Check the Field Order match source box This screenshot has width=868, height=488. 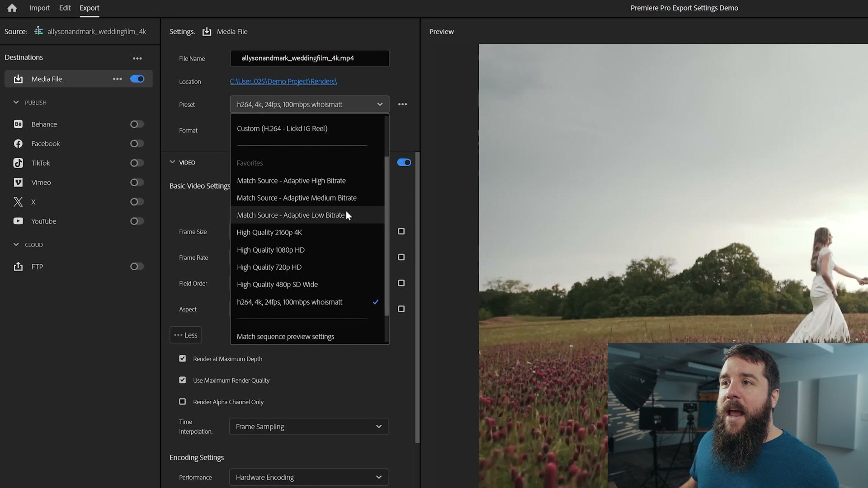click(401, 283)
